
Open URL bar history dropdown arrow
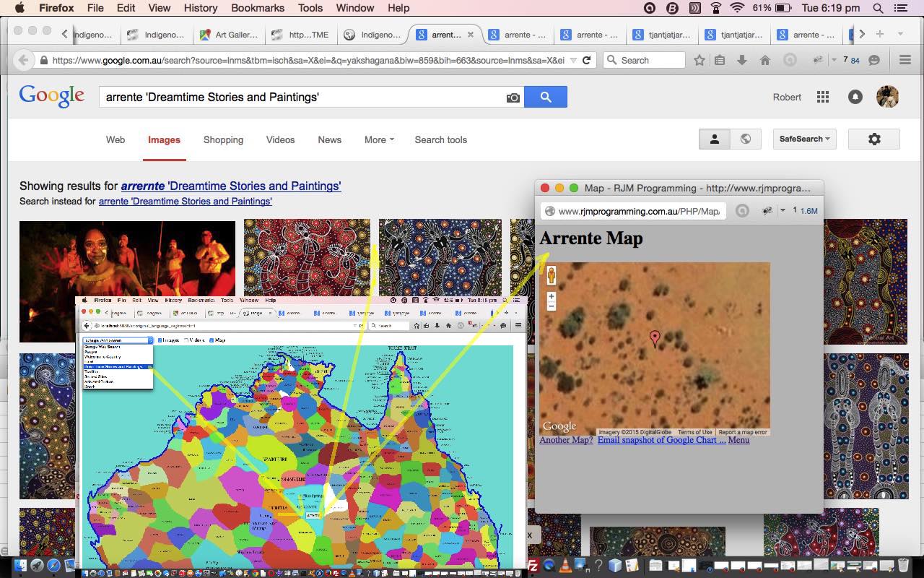tap(573, 60)
